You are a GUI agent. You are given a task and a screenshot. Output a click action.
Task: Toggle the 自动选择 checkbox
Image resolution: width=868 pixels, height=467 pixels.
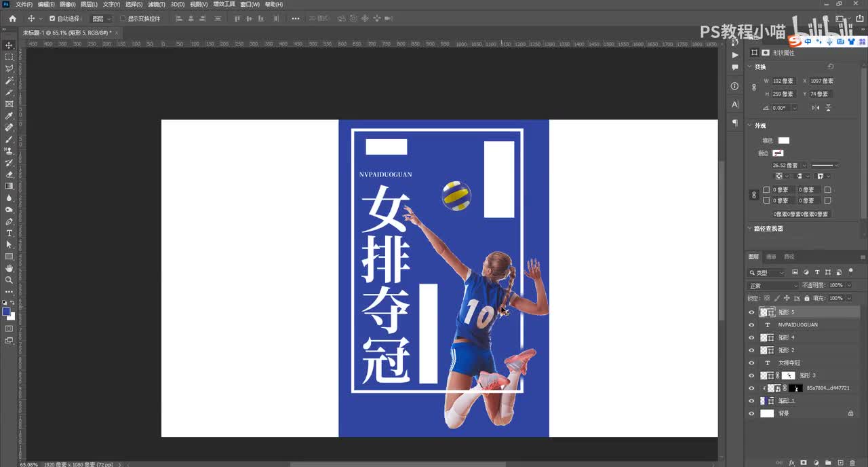click(x=52, y=18)
